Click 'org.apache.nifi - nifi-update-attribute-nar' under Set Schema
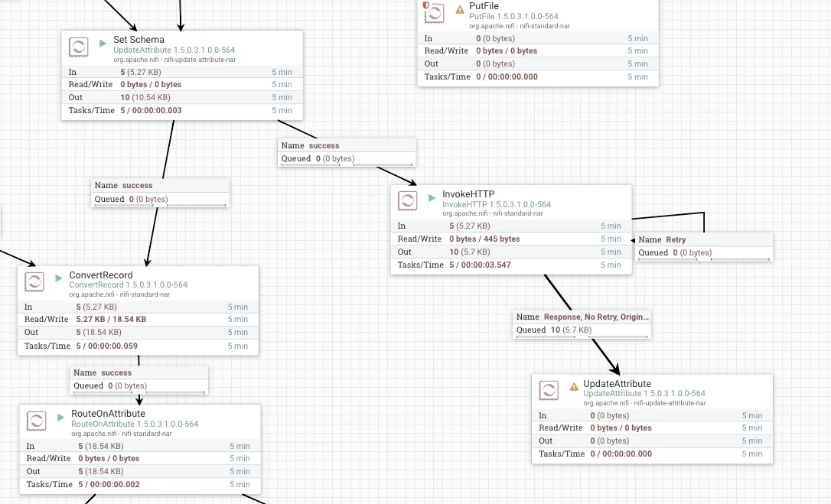The height and width of the screenshot is (504, 831). tap(174, 60)
